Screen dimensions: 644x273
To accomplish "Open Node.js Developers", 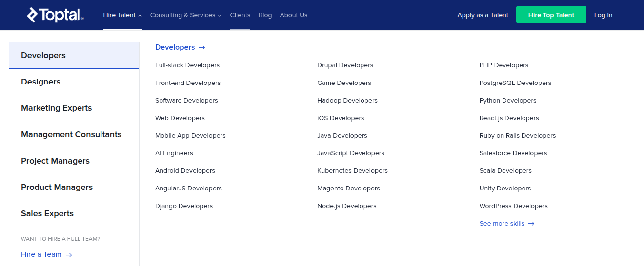I will click(347, 206).
